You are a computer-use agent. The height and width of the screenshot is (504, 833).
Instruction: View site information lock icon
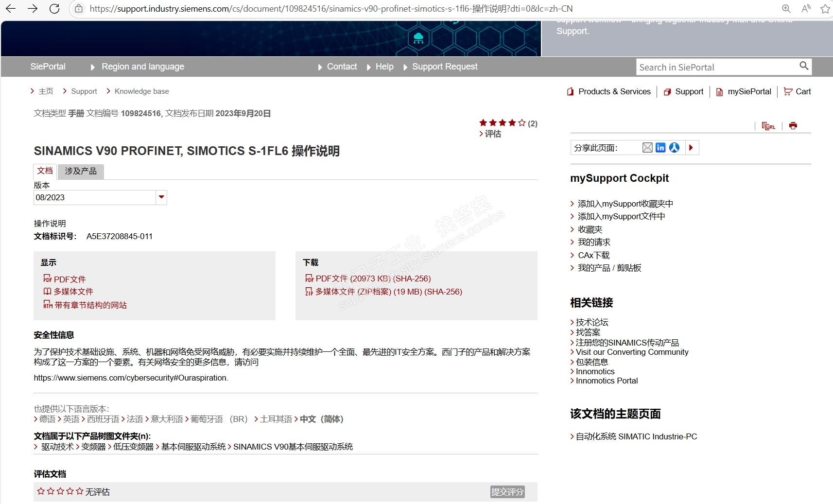(79, 9)
